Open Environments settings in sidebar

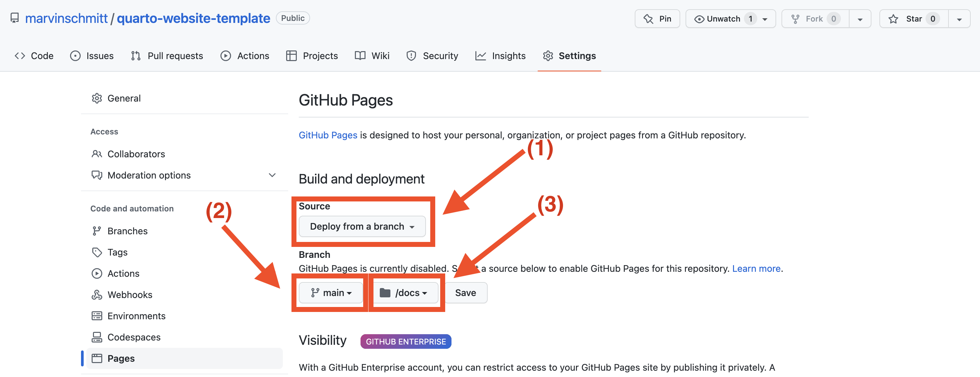185,316
